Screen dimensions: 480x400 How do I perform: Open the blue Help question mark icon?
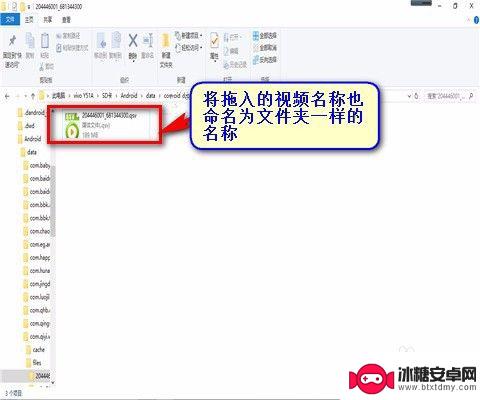click(477, 20)
